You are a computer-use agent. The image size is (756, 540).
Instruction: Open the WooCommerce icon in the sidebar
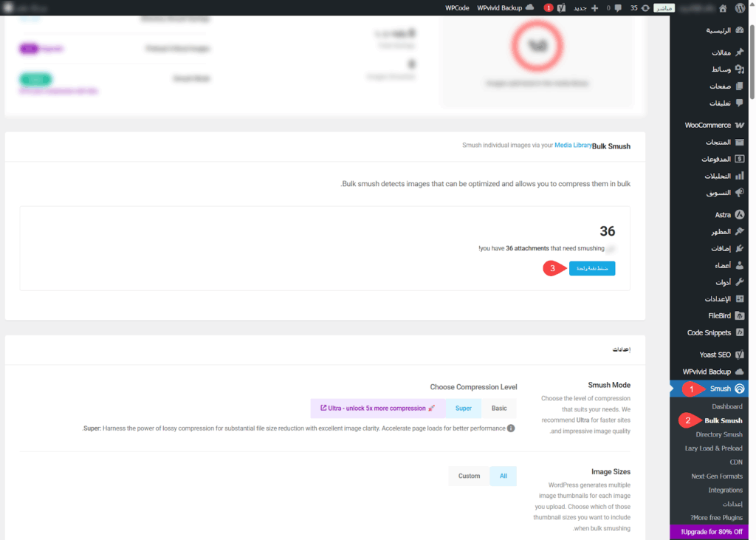coord(740,125)
